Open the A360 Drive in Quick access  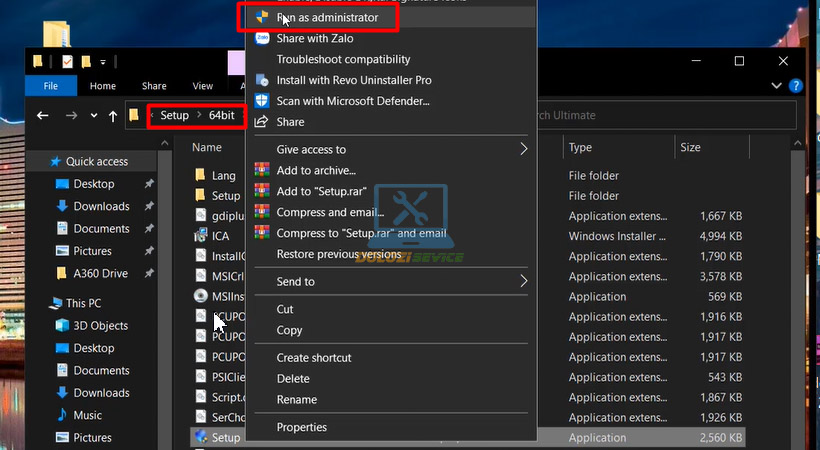pos(100,273)
